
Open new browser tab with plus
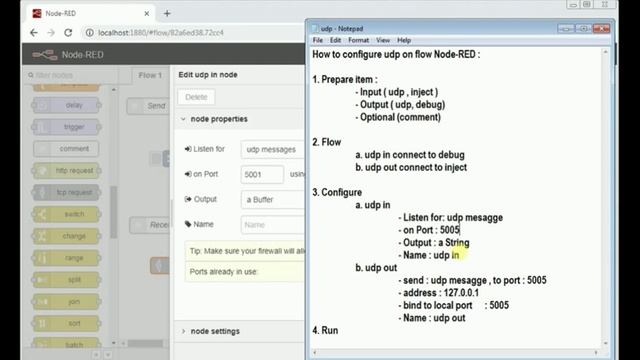[x=167, y=13]
